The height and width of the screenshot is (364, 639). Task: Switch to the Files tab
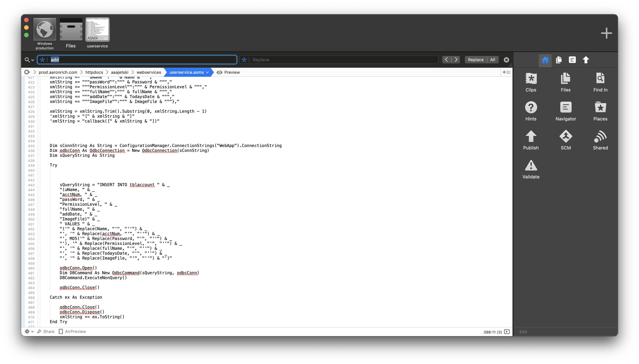[71, 33]
